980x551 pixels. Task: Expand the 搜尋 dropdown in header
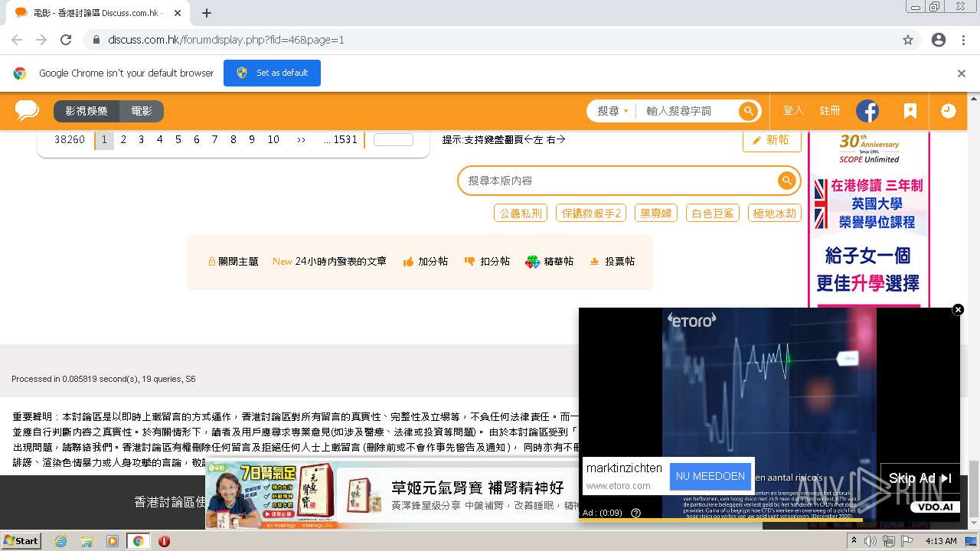[x=612, y=111]
